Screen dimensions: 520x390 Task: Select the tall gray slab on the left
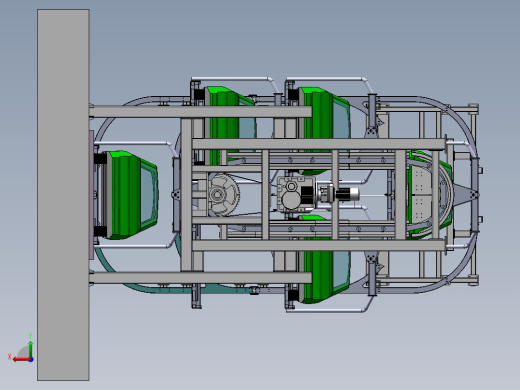(x=63, y=195)
